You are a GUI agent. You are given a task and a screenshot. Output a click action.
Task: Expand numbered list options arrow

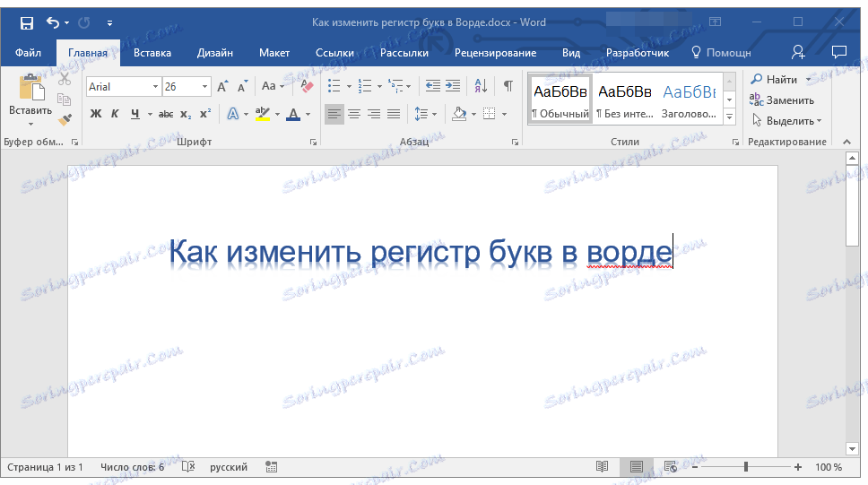[379, 86]
